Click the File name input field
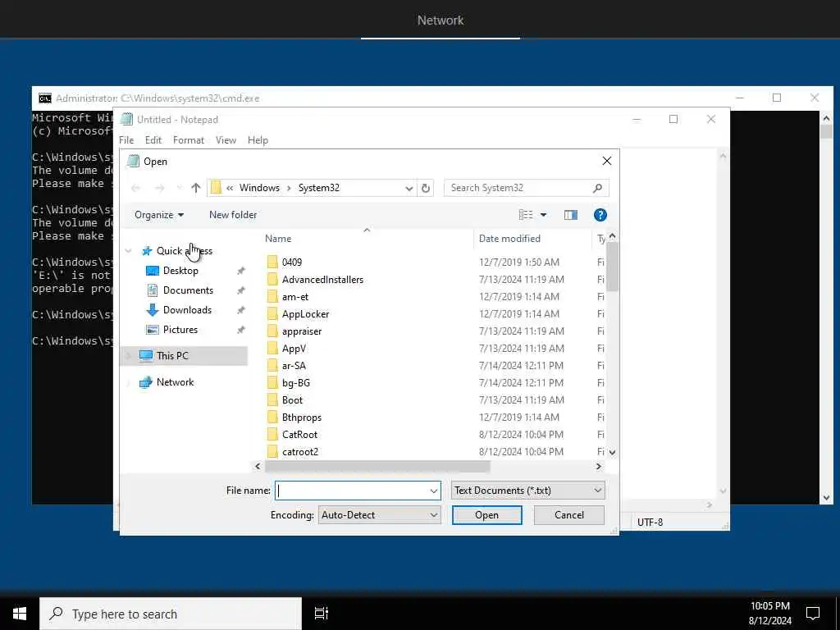Image resolution: width=840 pixels, height=630 pixels. tap(358, 491)
